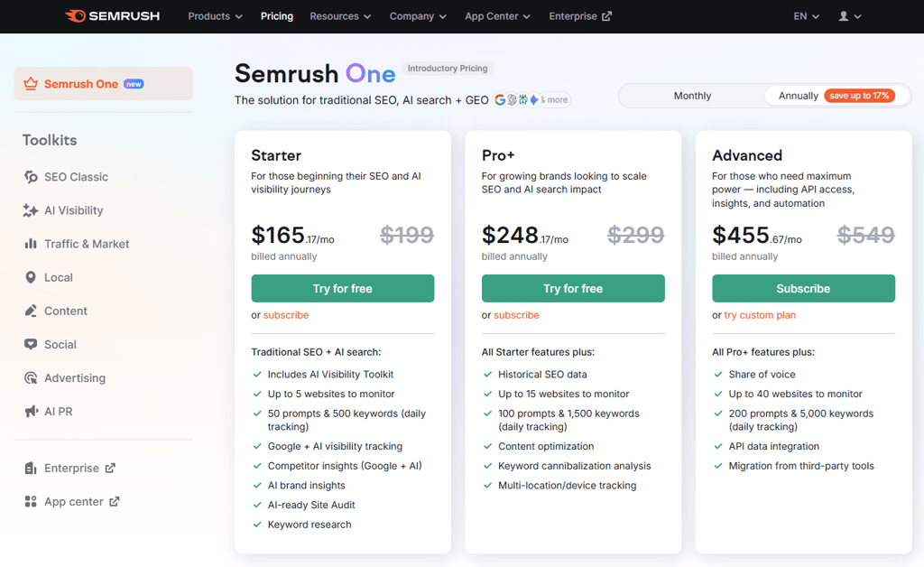
Task: Switch billing to Annually
Action: coord(836,96)
